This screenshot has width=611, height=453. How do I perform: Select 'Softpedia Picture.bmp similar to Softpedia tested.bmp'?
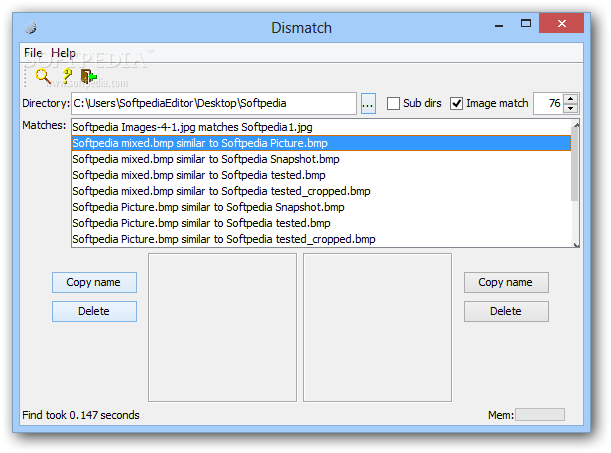321,223
